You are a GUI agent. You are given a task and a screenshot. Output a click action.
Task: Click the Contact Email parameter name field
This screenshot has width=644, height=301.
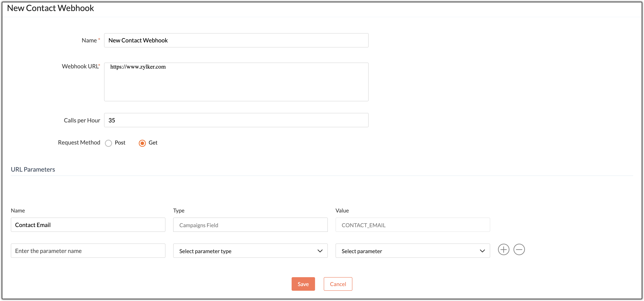click(88, 225)
